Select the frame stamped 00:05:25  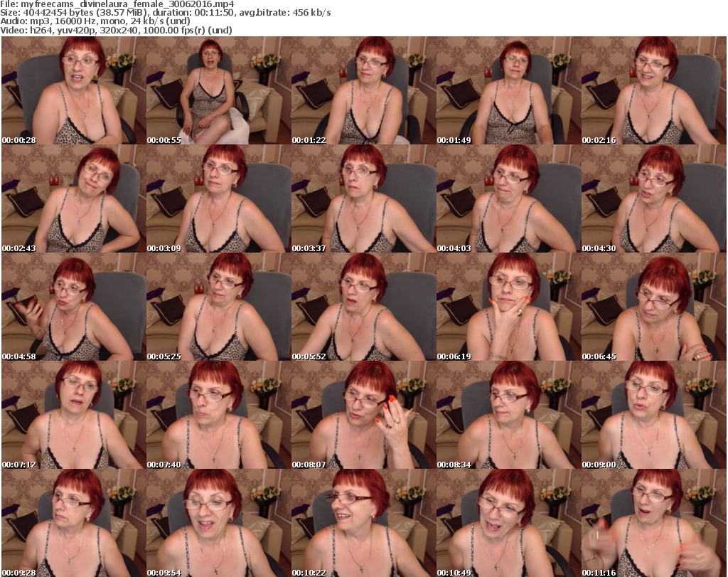[x=219, y=307]
